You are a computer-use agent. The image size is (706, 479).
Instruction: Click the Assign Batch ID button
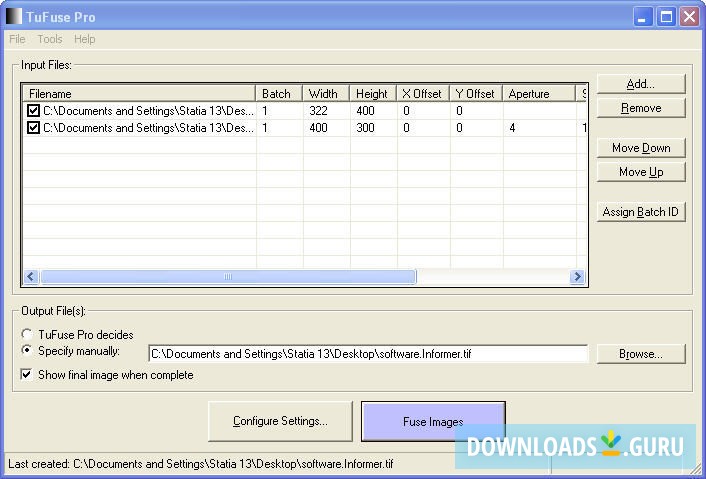click(641, 212)
